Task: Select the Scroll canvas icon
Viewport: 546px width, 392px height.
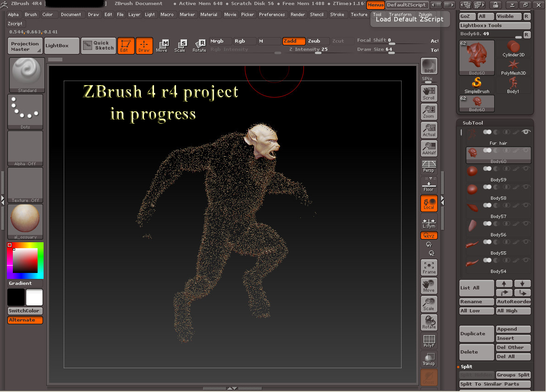Action: 429,93
